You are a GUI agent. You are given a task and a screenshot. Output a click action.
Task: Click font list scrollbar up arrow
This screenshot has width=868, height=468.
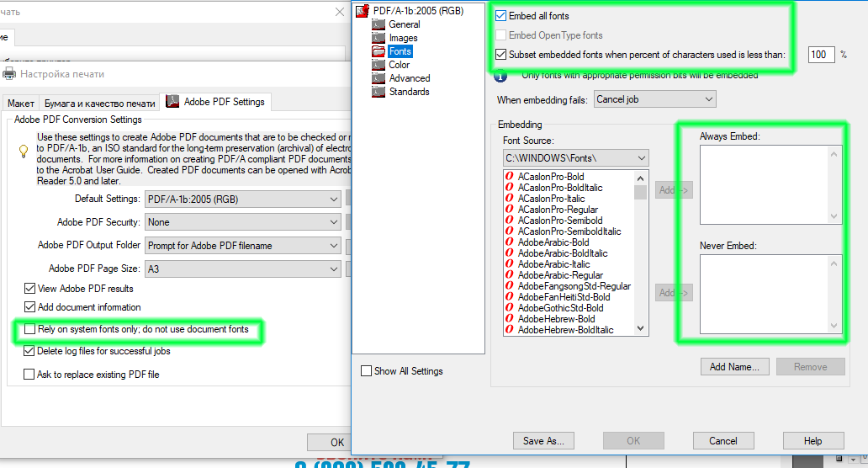click(x=640, y=178)
